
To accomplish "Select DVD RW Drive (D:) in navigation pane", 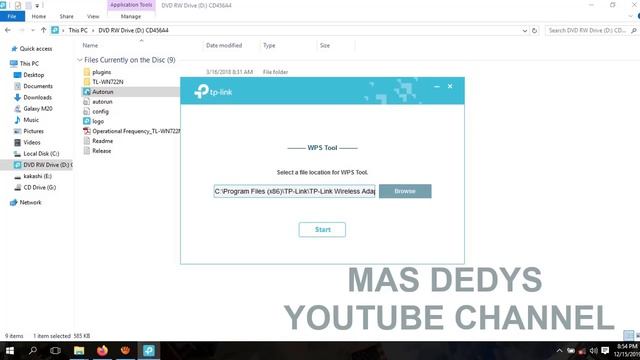I will point(43,165).
